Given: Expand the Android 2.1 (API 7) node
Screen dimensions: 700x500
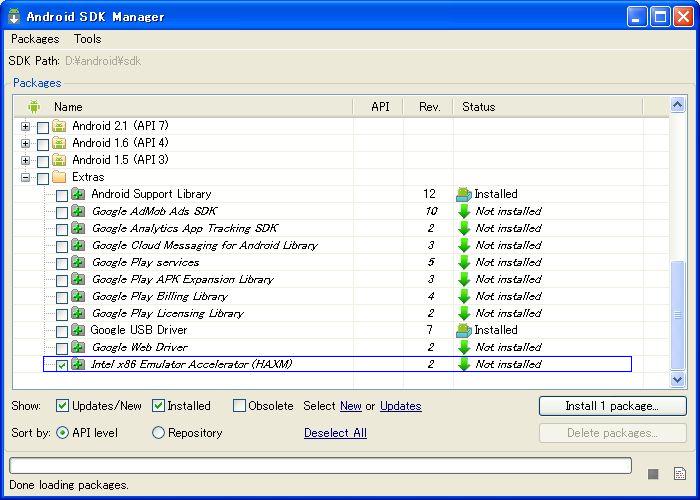Looking at the screenshot, I should pos(26,127).
